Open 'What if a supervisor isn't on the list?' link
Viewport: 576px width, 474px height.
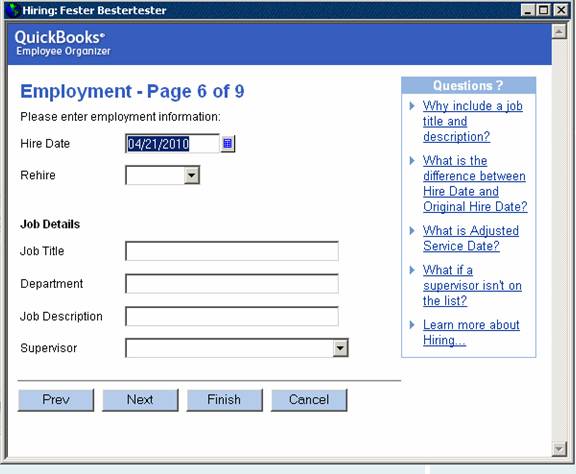pos(472,286)
